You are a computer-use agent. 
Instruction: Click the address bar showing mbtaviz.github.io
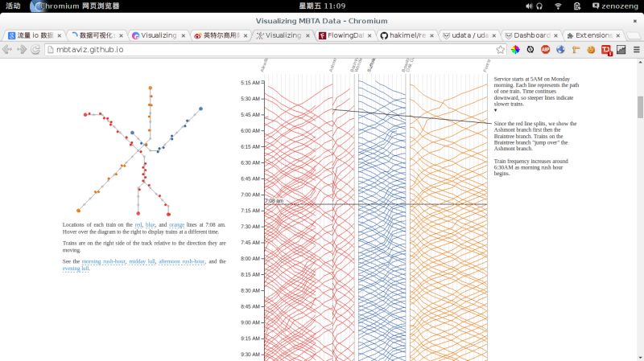271,50
